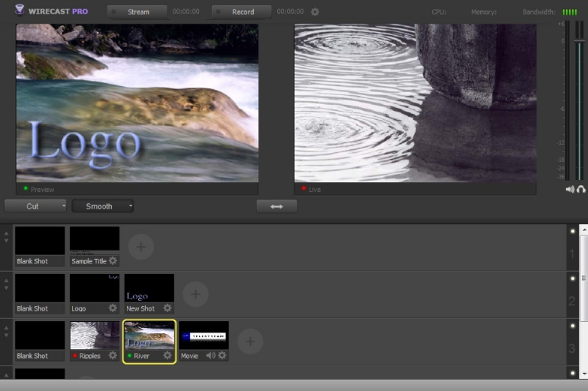Click the CPU: label
The image size is (588, 391).
click(439, 12)
